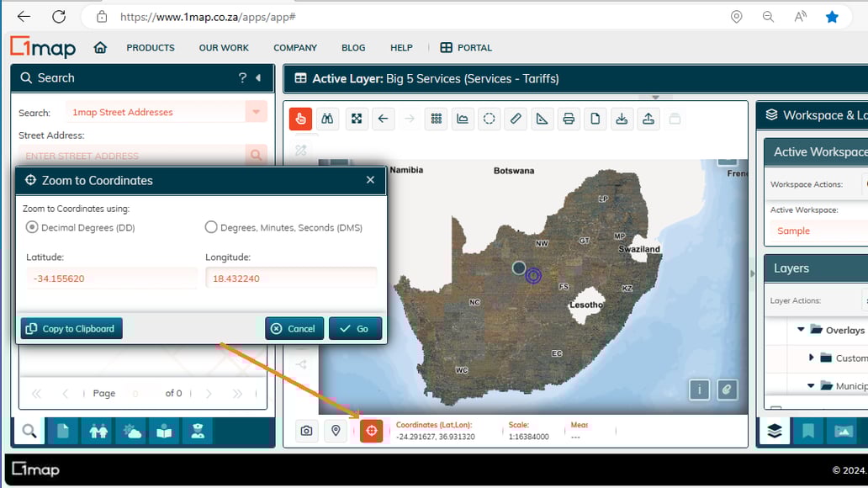Select the ruler measure tool

point(516,119)
